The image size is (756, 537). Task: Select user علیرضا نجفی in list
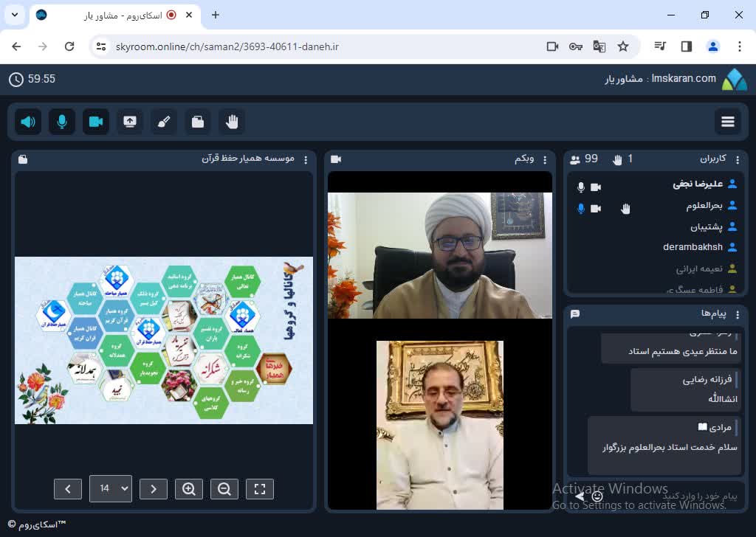698,184
